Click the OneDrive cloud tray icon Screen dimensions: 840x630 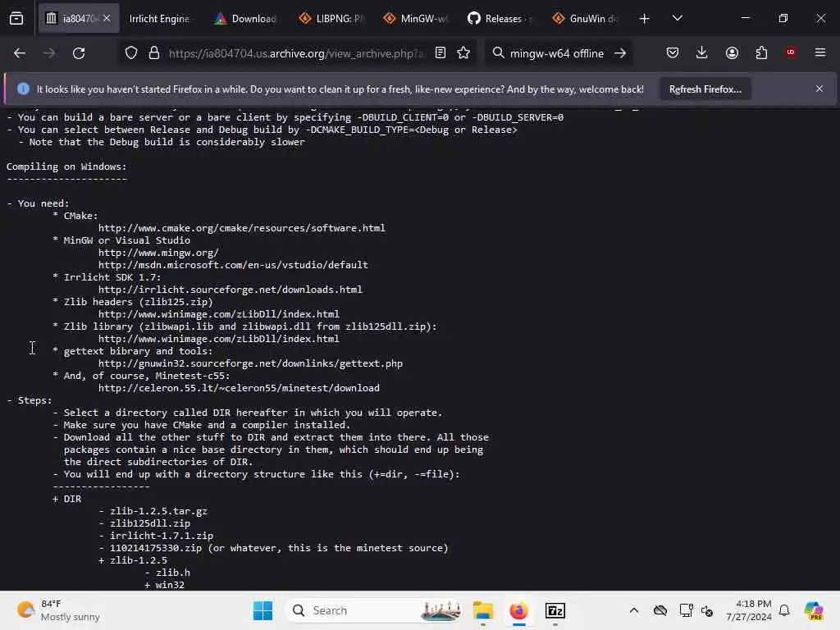[660, 610]
